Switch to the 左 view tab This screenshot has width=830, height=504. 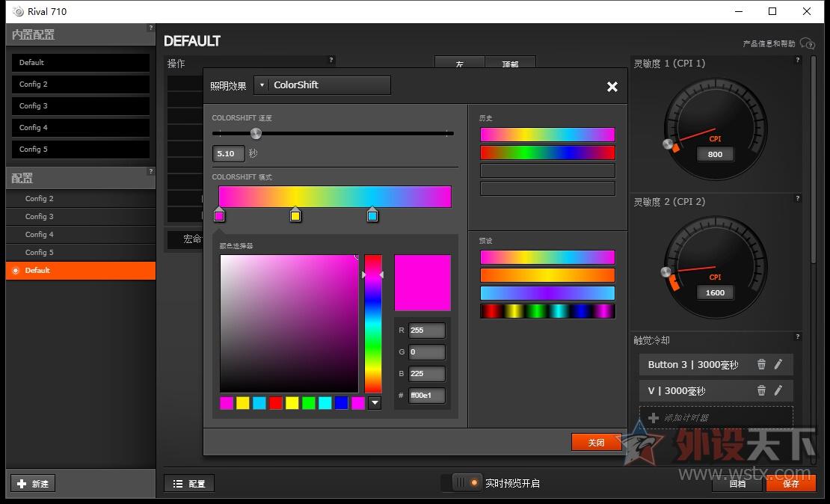[x=459, y=63]
